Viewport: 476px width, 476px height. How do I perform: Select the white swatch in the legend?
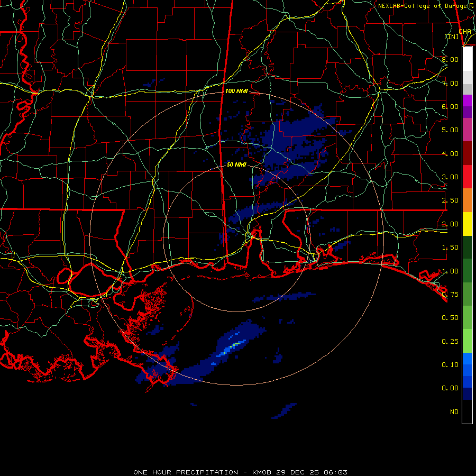point(467,59)
